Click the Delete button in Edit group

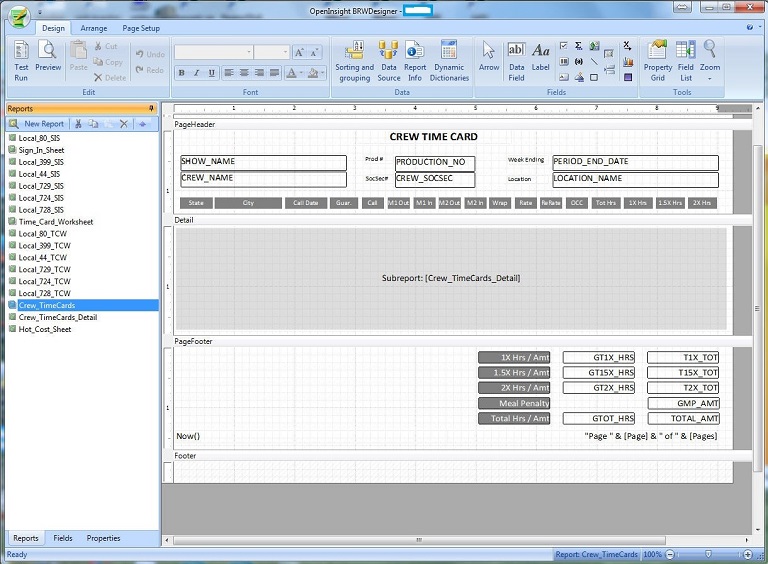pos(110,77)
